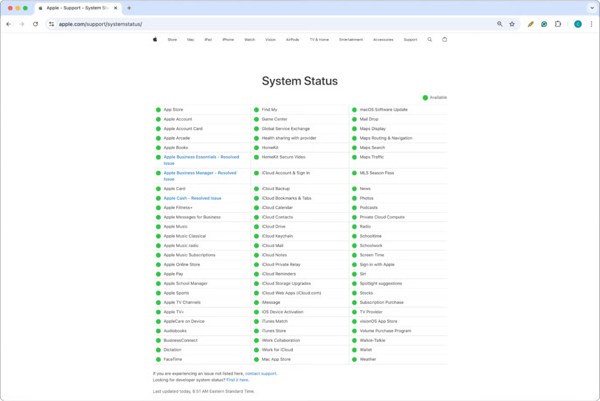Click the Walkie-Talkie entry
The image size is (600, 401).
(373, 340)
